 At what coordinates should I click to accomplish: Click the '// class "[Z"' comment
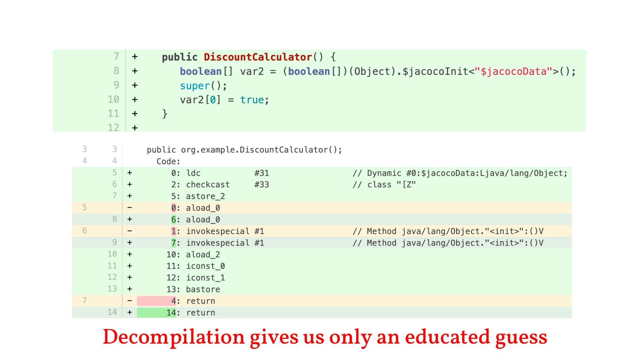[384, 185]
